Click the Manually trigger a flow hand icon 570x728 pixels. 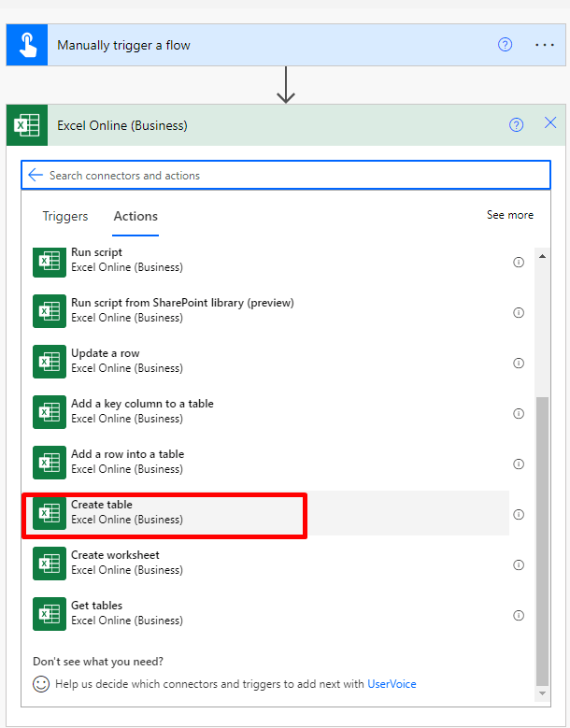[27, 45]
